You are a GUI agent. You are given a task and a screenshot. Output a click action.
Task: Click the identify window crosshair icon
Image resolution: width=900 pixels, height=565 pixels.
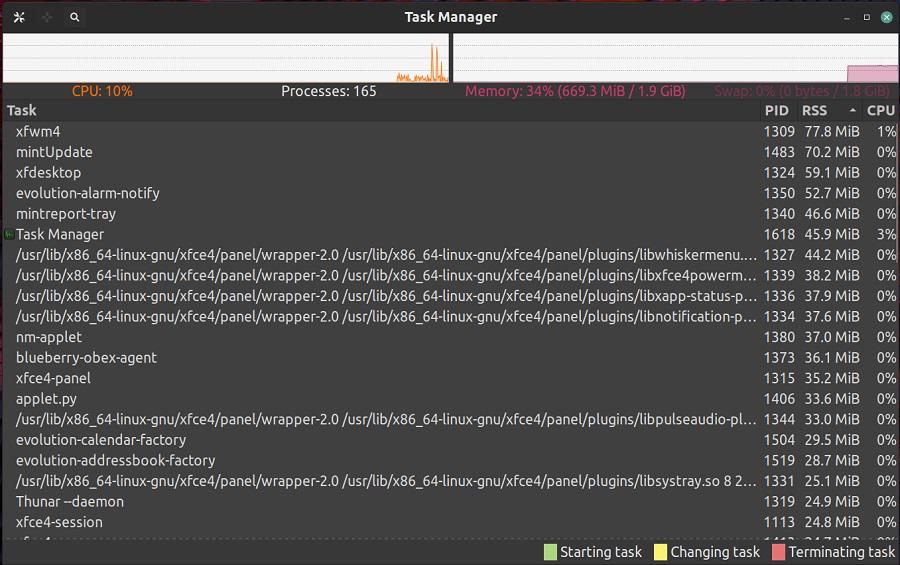coord(47,17)
